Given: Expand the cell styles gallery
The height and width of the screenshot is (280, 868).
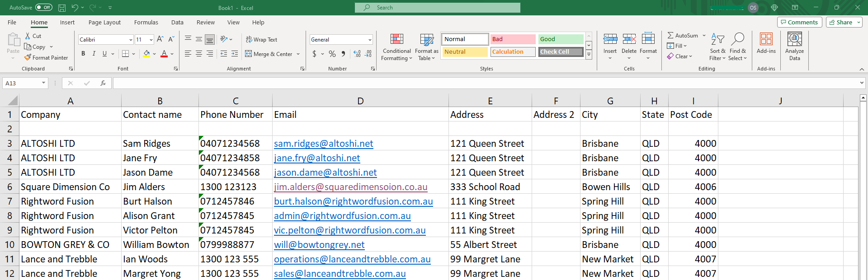Looking at the screenshot, I should pyautogui.click(x=589, y=55).
